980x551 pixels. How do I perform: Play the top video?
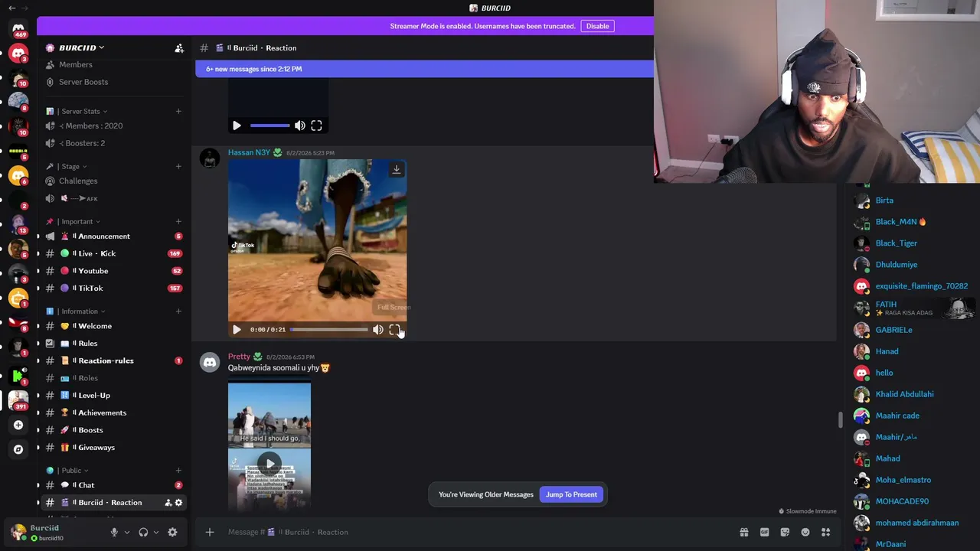(x=237, y=126)
